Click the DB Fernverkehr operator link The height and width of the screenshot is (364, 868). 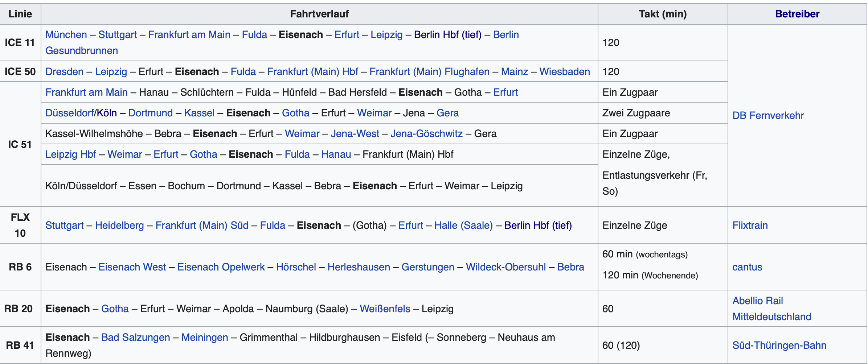point(768,116)
